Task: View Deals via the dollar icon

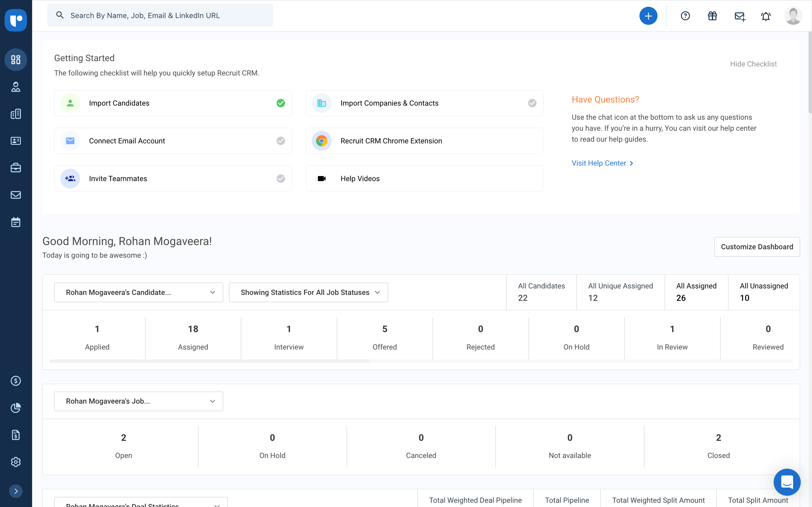Action: click(x=16, y=381)
